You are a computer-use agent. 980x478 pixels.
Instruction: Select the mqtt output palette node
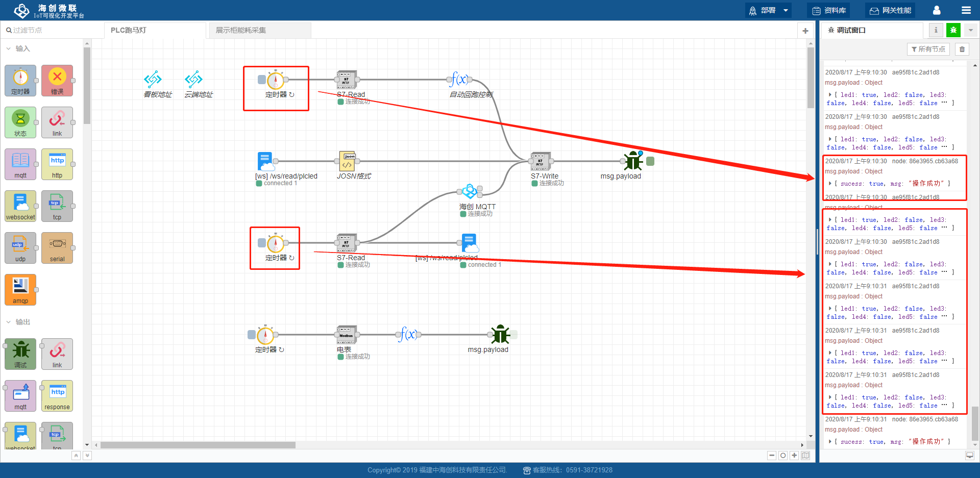point(20,396)
